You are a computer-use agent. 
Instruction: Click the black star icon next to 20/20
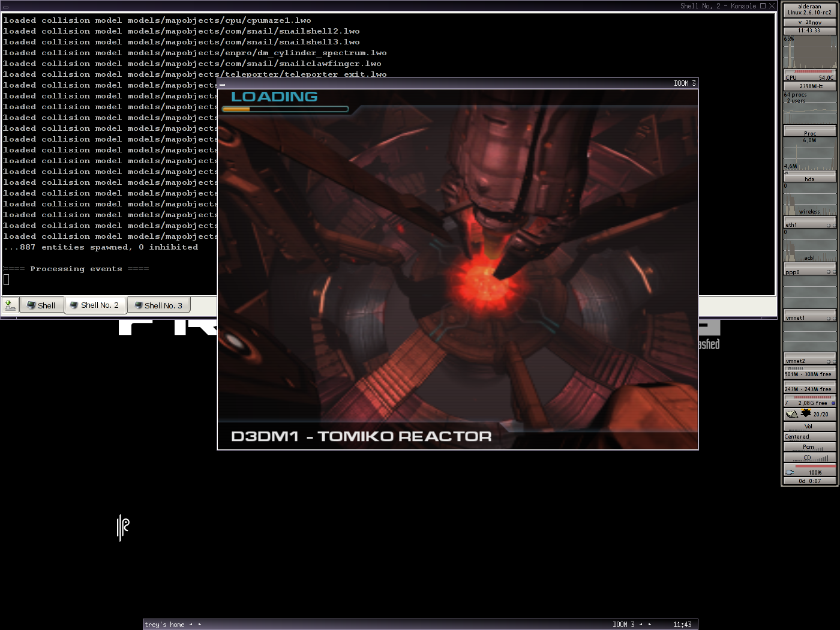click(x=806, y=413)
